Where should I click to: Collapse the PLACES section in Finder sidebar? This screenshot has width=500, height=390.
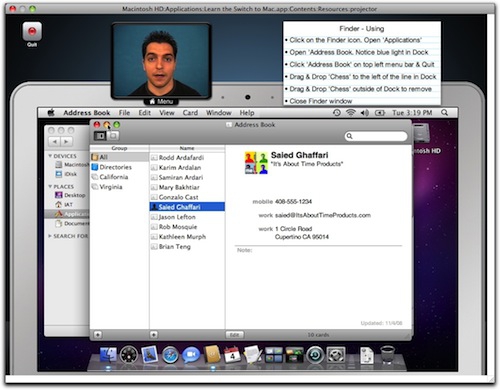50,186
